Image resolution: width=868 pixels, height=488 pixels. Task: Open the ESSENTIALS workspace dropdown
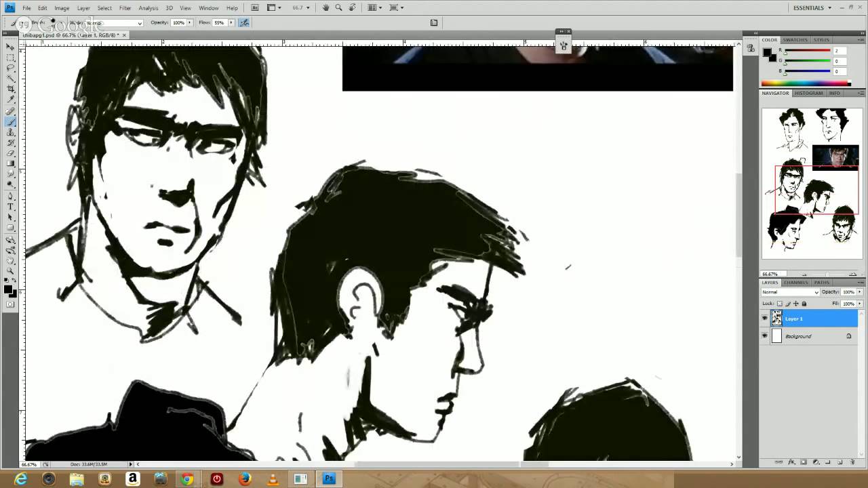pyautogui.click(x=812, y=7)
